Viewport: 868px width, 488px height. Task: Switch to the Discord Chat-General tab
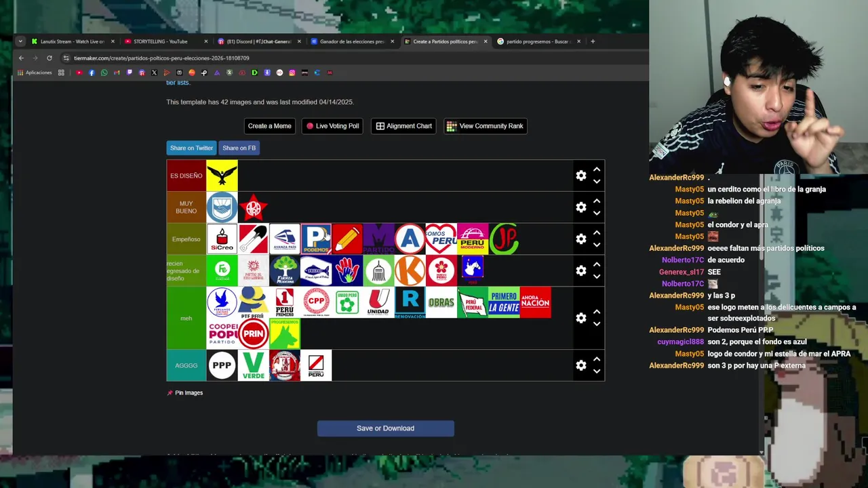(260, 41)
